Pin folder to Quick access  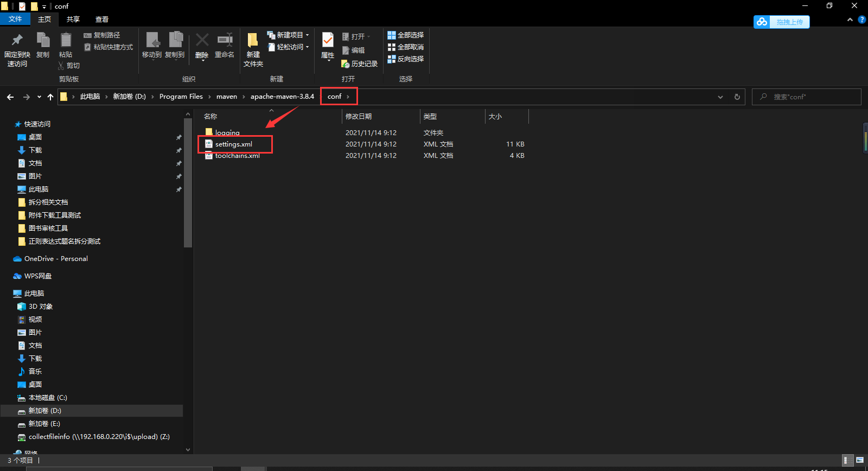coord(17,49)
